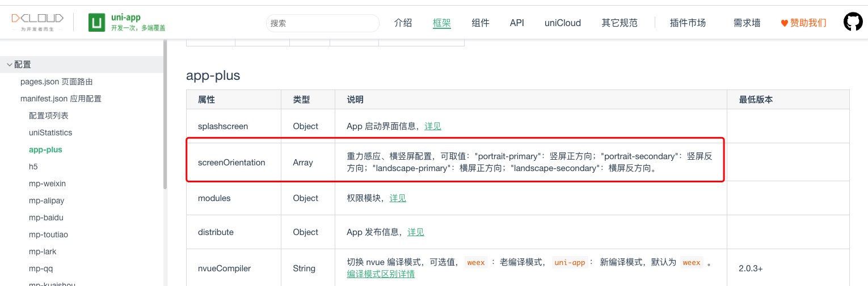Click 详见 link in splashscreen row
Screen dimensions: 868x286
[432, 126]
